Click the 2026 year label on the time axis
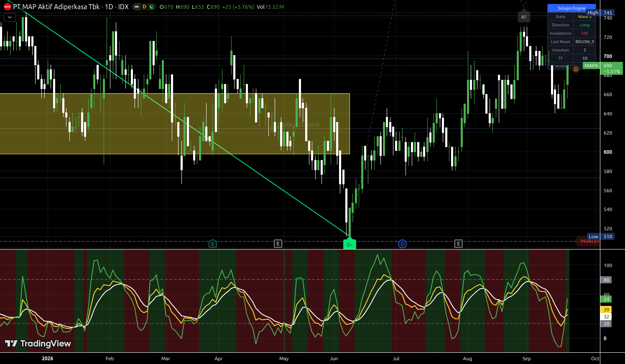 [48, 359]
